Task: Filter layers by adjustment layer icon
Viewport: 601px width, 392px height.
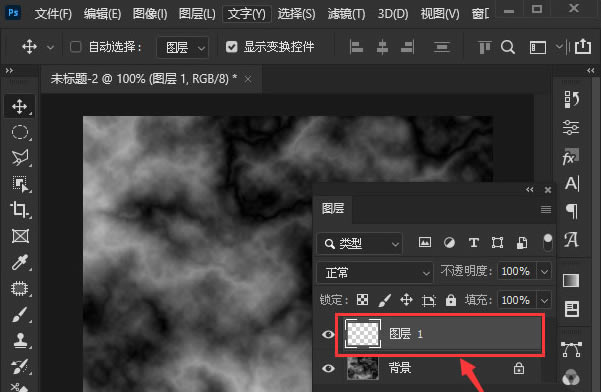Action: pyautogui.click(x=449, y=243)
